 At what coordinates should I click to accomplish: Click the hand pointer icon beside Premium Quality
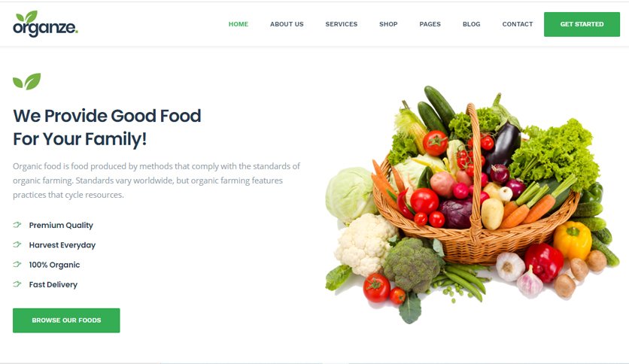pyautogui.click(x=17, y=225)
